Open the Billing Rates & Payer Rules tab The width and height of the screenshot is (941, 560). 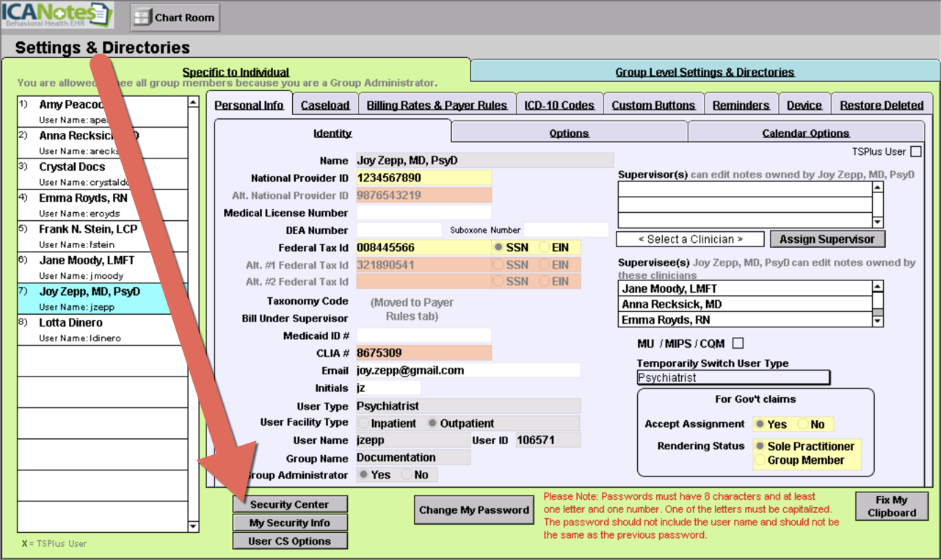(x=437, y=105)
